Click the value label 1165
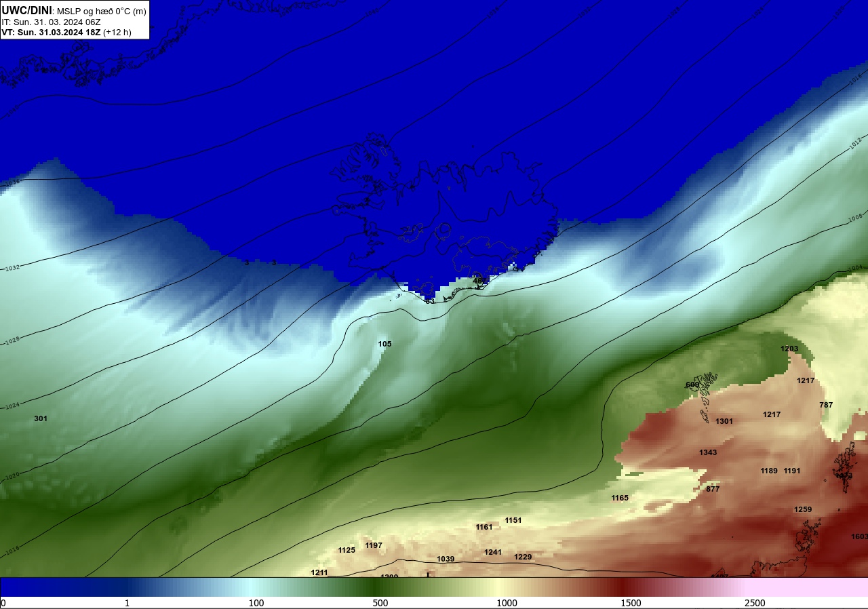This screenshot has height=609, width=868. (x=620, y=498)
